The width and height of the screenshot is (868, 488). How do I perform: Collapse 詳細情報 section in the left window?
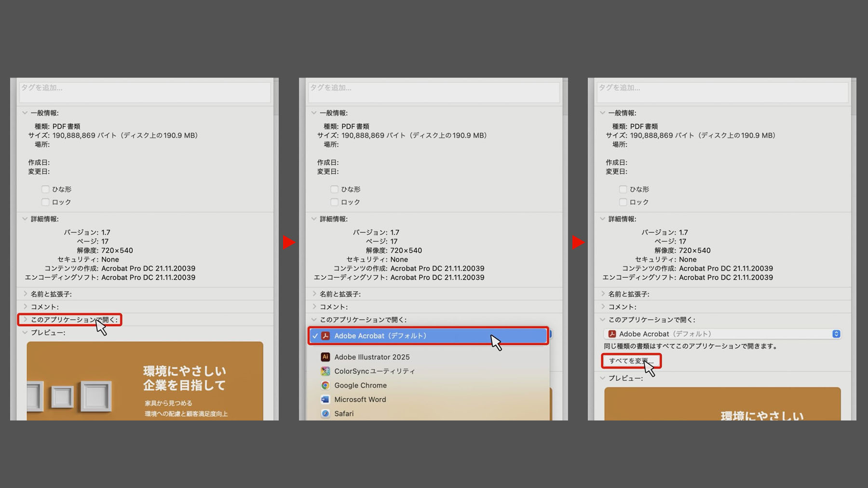click(x=25, y=219)
